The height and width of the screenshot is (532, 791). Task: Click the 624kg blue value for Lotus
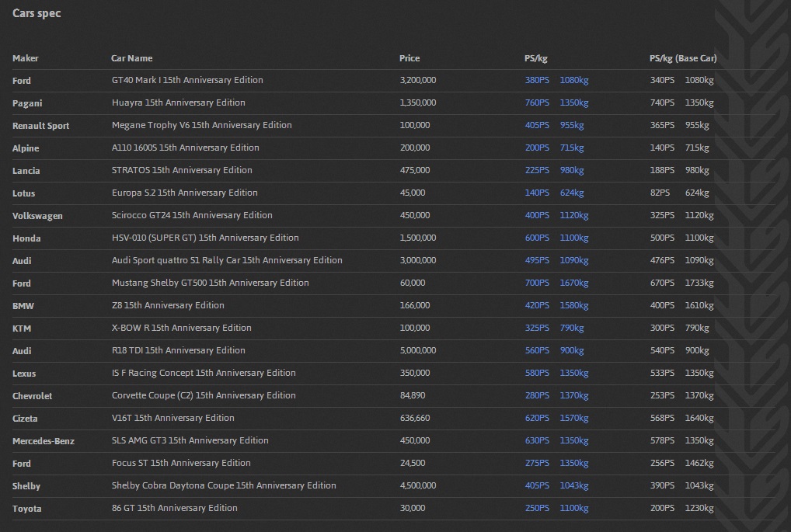point(572,193)
